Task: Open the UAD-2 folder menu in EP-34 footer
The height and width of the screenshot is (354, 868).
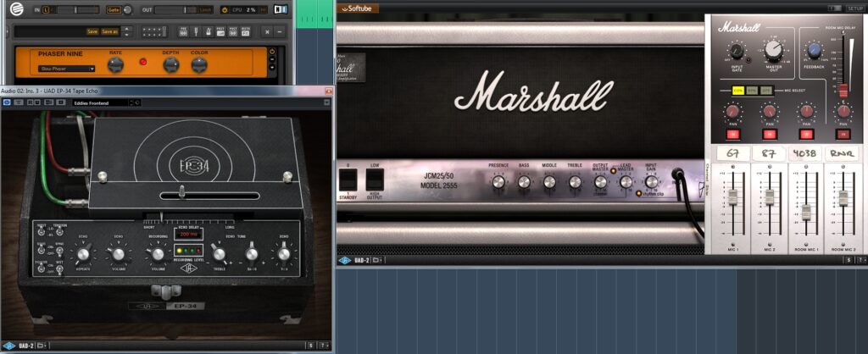Action: coord(42,346)
